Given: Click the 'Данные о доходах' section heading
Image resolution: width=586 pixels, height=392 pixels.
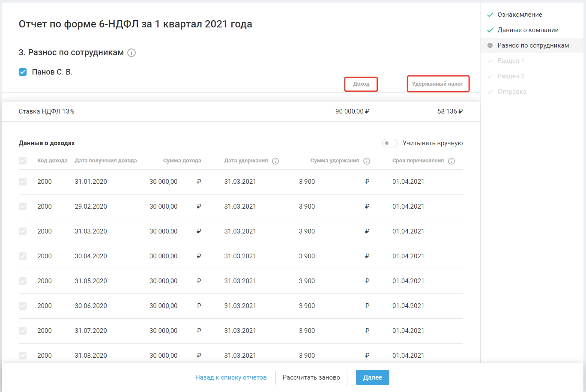Looking at the screenshot, I should pyautogui.click(x=47, y=143).
